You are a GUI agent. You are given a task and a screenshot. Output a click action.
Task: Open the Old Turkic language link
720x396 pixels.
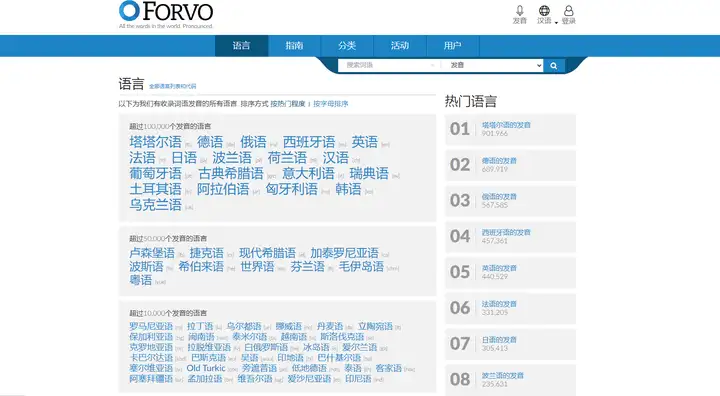(x=206, y=368)
